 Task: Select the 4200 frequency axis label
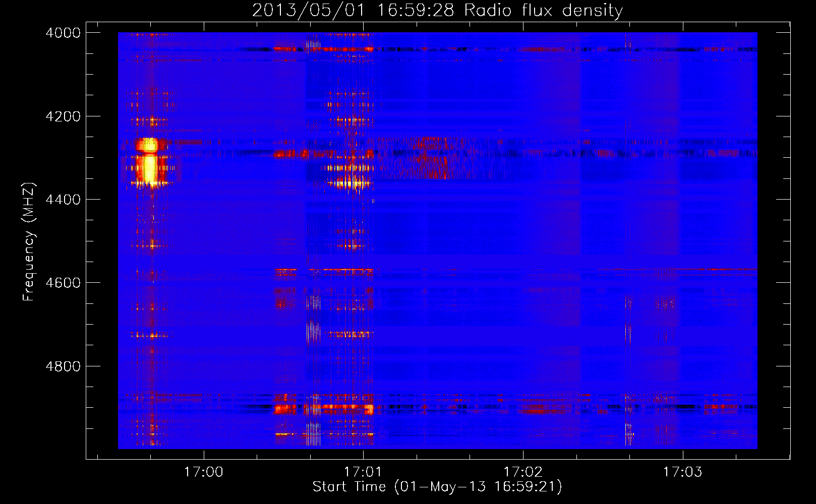click(x=63, y=116)
